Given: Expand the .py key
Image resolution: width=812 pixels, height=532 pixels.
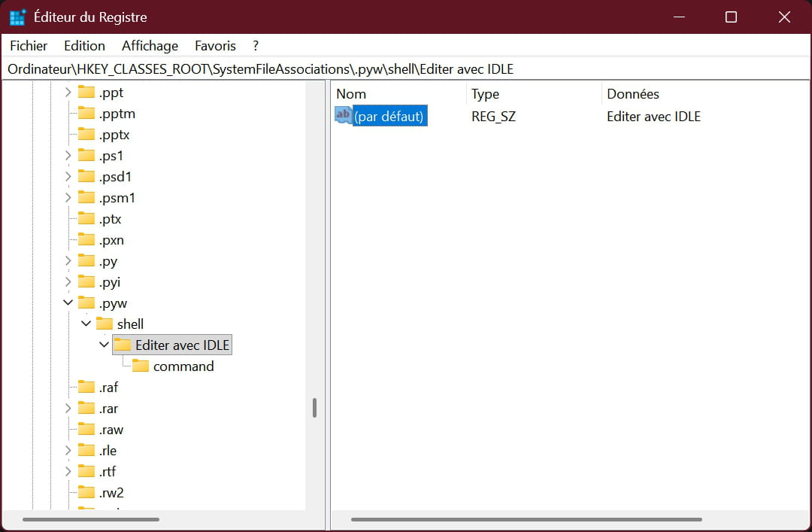Looking at the screenshot, I should coord(68,261).
